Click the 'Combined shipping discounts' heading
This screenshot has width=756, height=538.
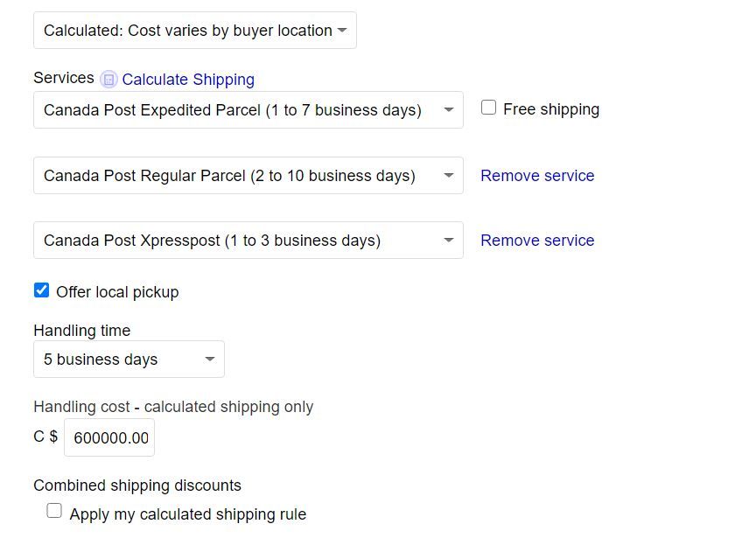pyautogui.click(x=137, y=486)
